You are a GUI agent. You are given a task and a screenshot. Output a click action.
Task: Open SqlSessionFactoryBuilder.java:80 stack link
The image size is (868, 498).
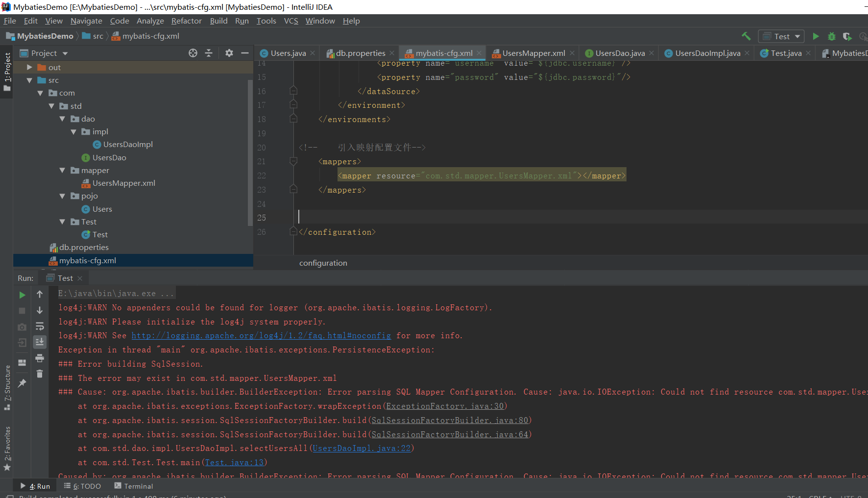tap(450, 421)
